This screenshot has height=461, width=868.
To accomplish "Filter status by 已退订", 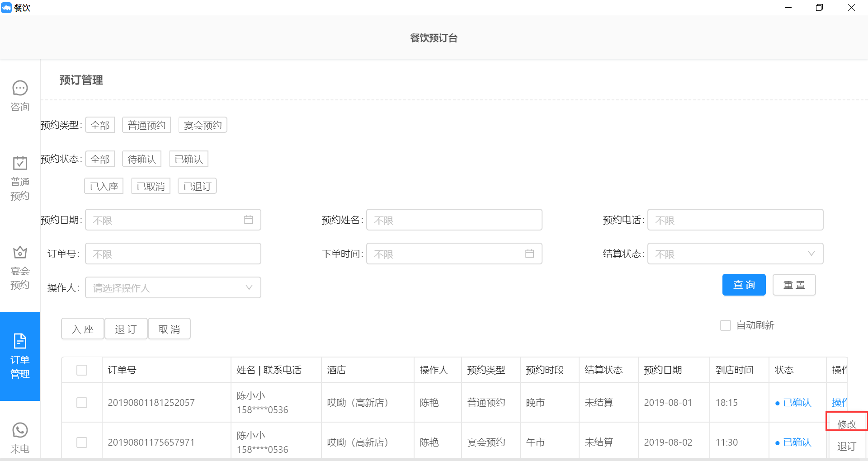I will [x=197, y=186].
